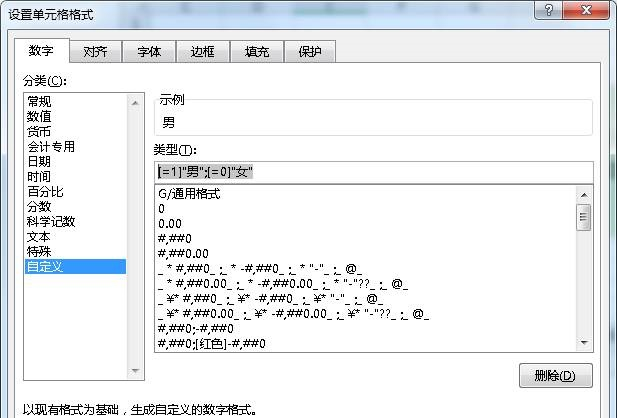Choose 科学记数 category

(75, 222)
